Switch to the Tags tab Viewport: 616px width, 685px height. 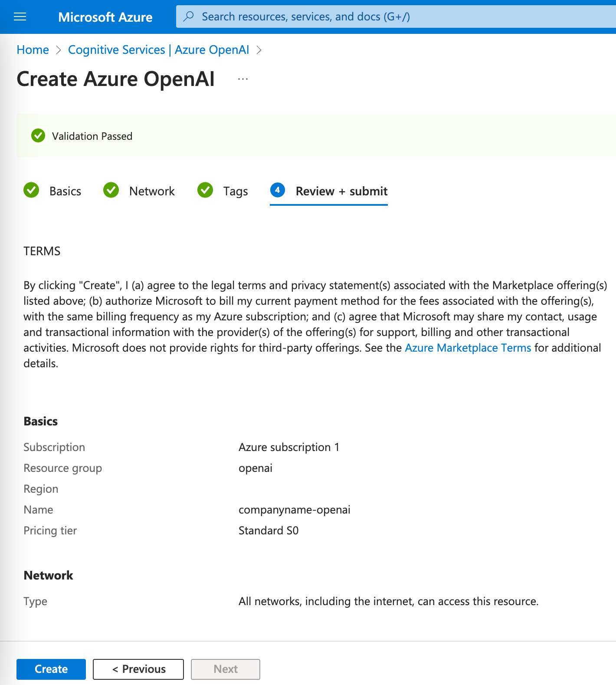(236, 191)
